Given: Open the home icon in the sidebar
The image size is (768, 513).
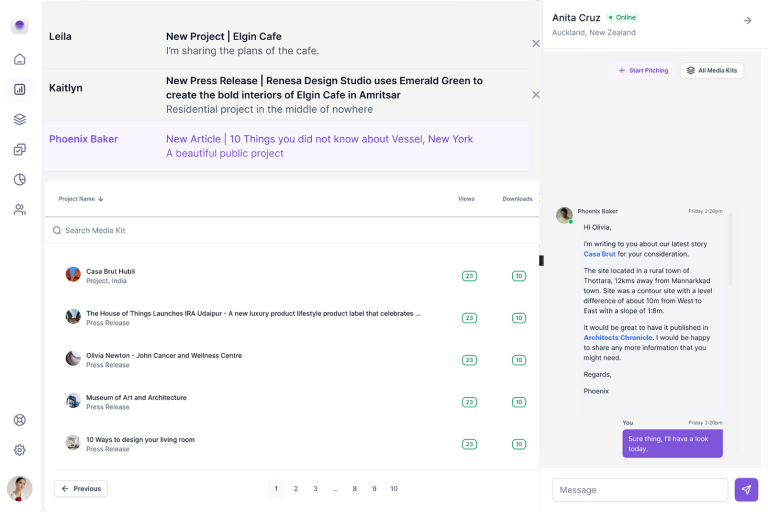Looking at the screenshot, I should point(20,59).
